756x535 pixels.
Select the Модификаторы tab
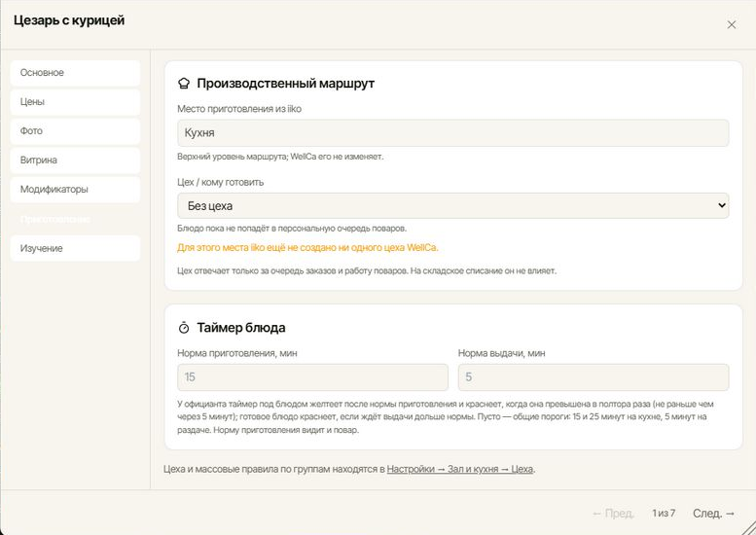pyautogui.click(x=75, y=190)
